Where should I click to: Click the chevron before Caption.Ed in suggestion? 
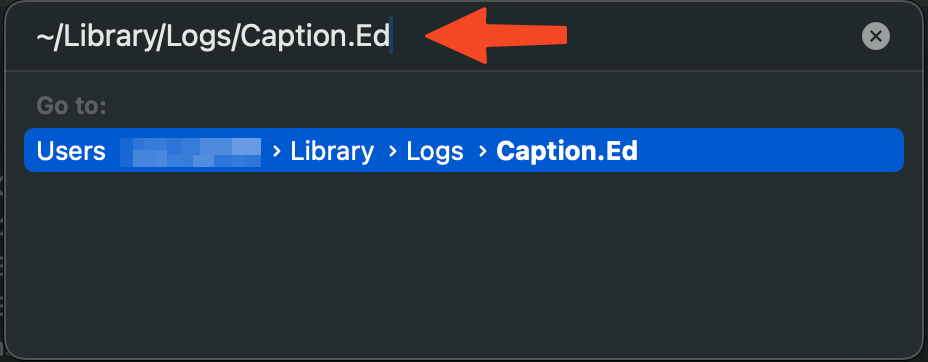(x=482, y=151)
